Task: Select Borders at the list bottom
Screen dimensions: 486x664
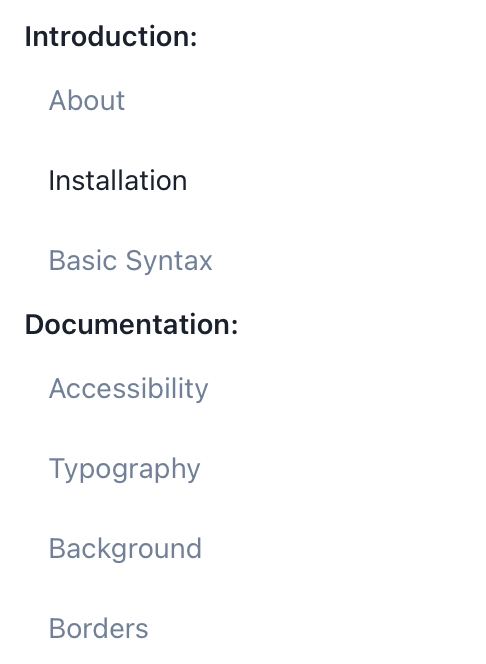Action: point(98,628)
